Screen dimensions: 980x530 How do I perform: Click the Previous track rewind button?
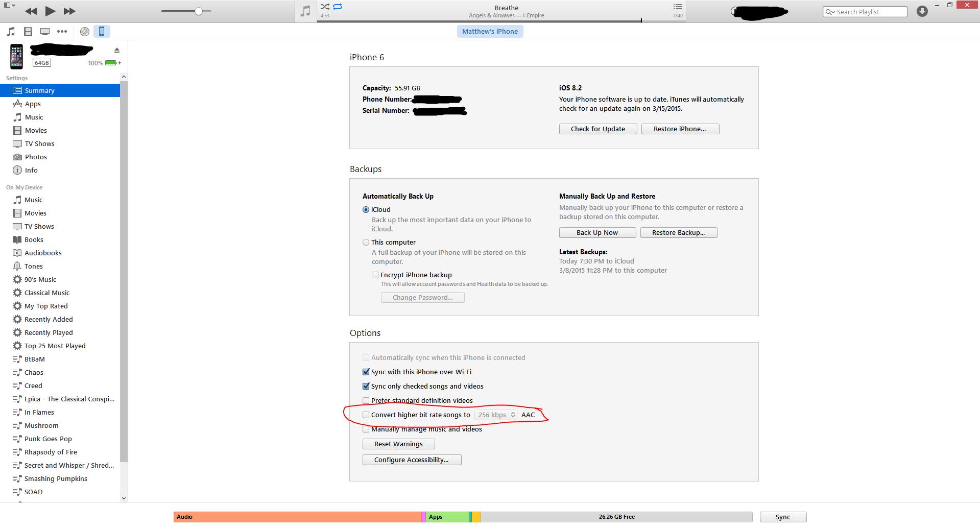(x=31, y=11)
